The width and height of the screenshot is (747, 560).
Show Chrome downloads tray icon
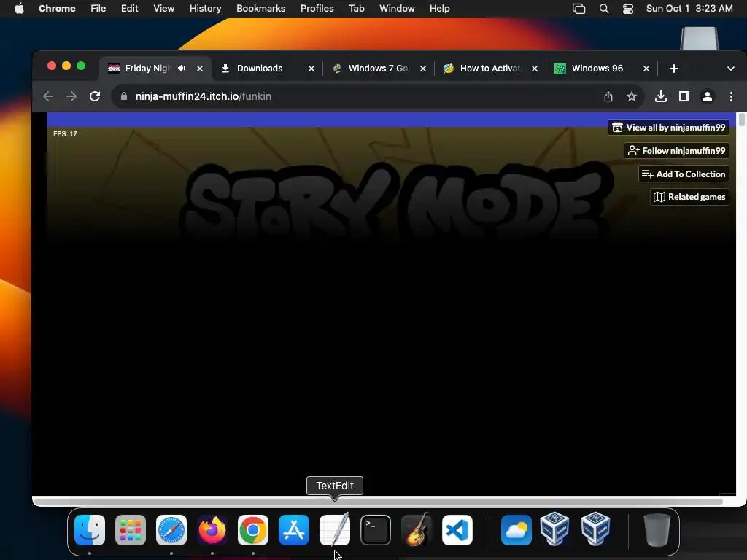(x=661, y=97)
